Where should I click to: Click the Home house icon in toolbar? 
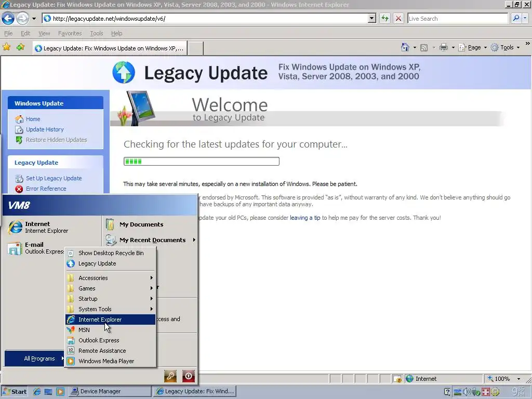[x=405, y=47]
